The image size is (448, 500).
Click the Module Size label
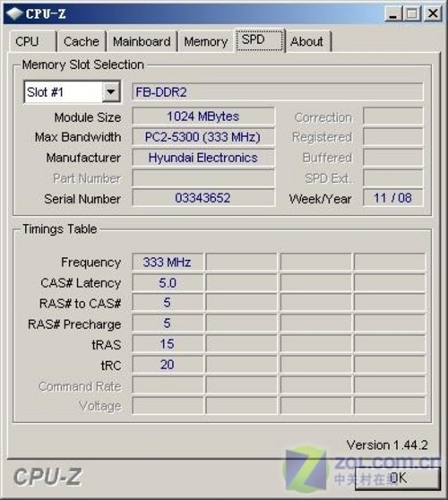(88, 117)
